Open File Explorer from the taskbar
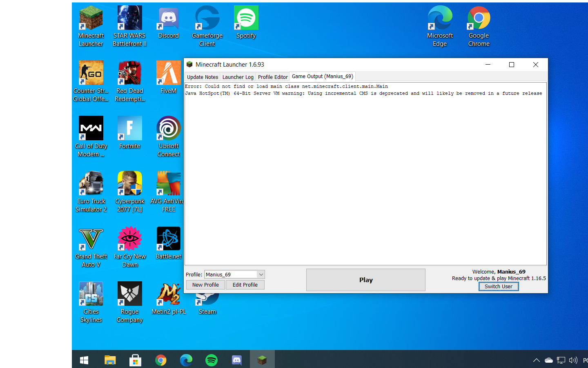Screen dimensions: 588x368 110,360
